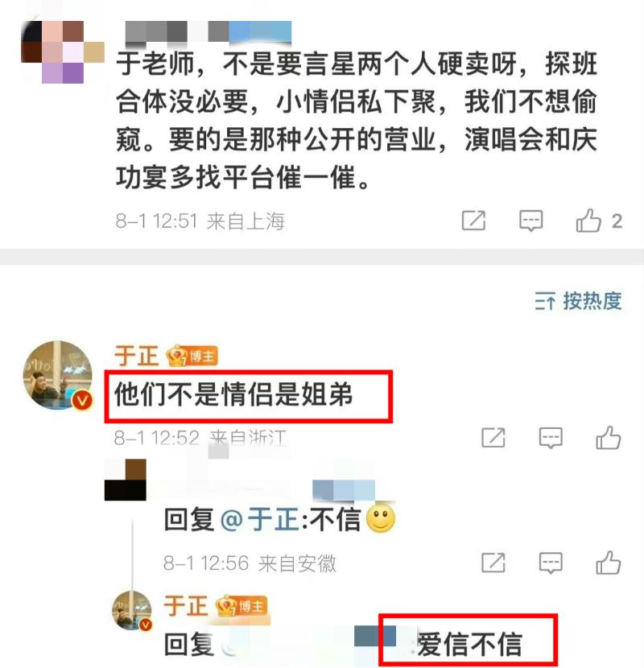Open the top commenter's blurred avatar
Screen dimensions: 644x668
[63, 52]
